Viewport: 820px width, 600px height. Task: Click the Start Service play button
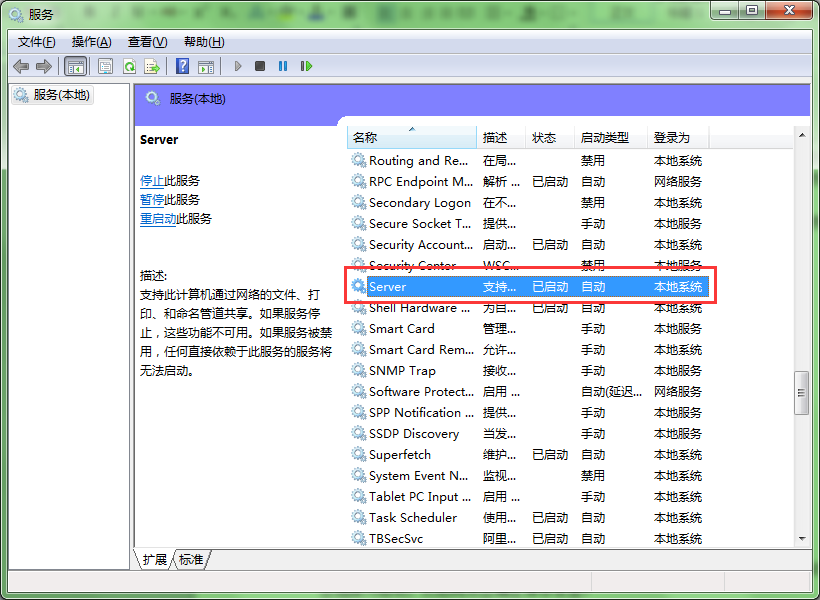(x=238, y=66)
